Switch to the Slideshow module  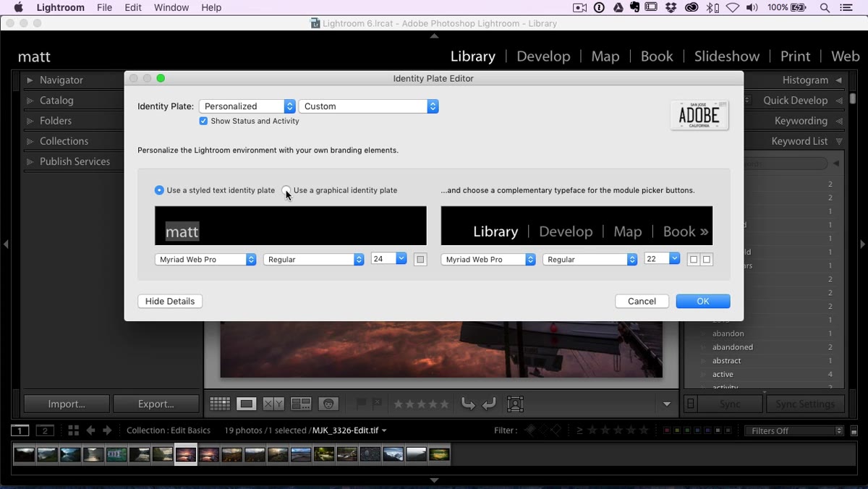pos(727,56)
